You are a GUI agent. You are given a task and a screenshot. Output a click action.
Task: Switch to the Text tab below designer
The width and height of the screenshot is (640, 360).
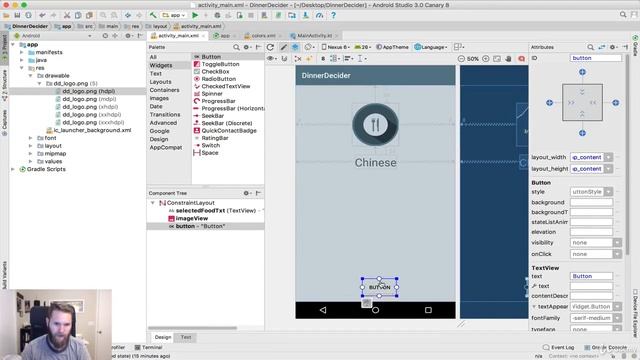click(186, 337)
